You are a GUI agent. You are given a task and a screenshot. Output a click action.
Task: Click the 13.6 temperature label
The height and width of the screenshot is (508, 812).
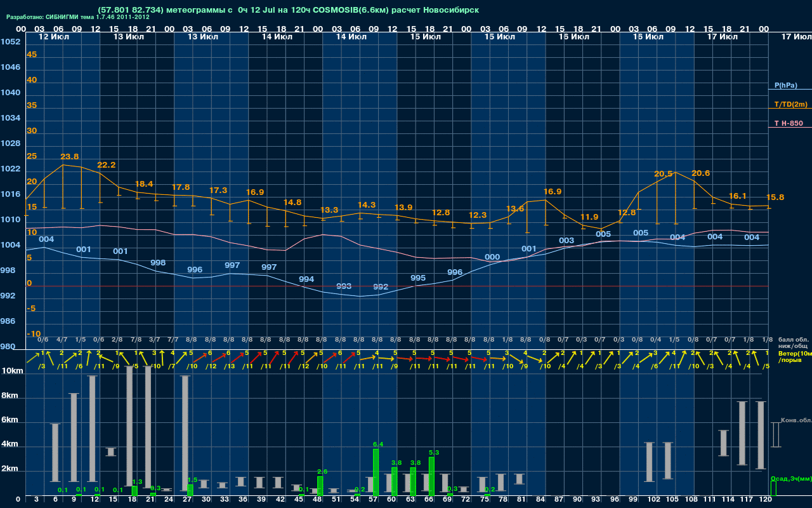514,208
